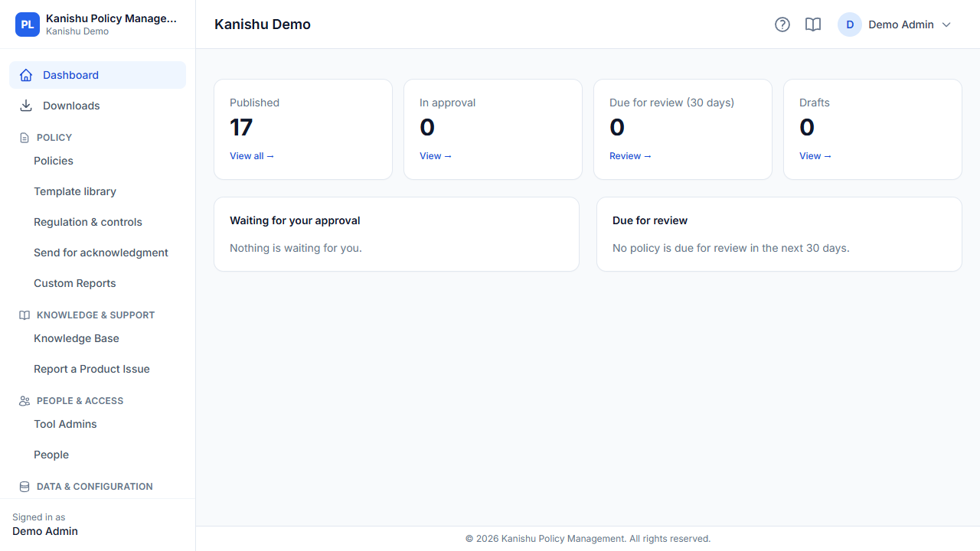Viewport: 980px width, 551px height.
Task: Click the Dashboard home icon
Action: [26, 75]
